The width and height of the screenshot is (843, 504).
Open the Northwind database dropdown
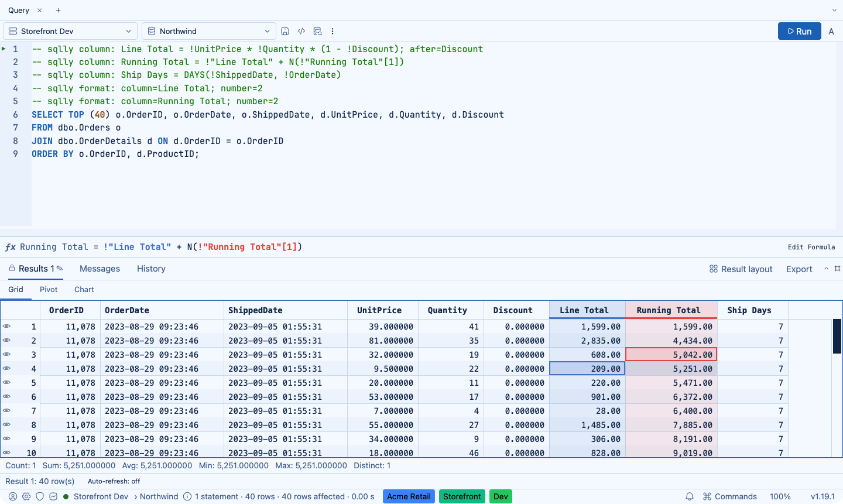pos(209,31)
